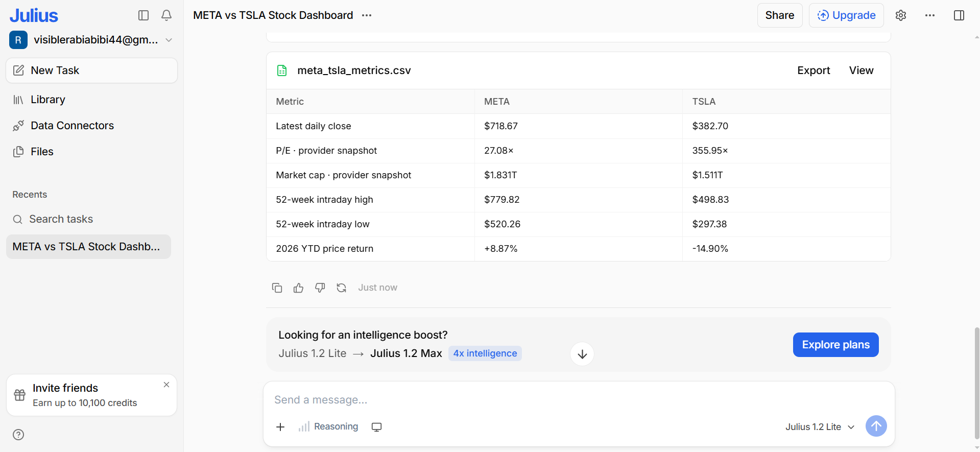Click the meta_tsla_metrics.csv file icon
The image size is (980, 452).
(282, 70)
